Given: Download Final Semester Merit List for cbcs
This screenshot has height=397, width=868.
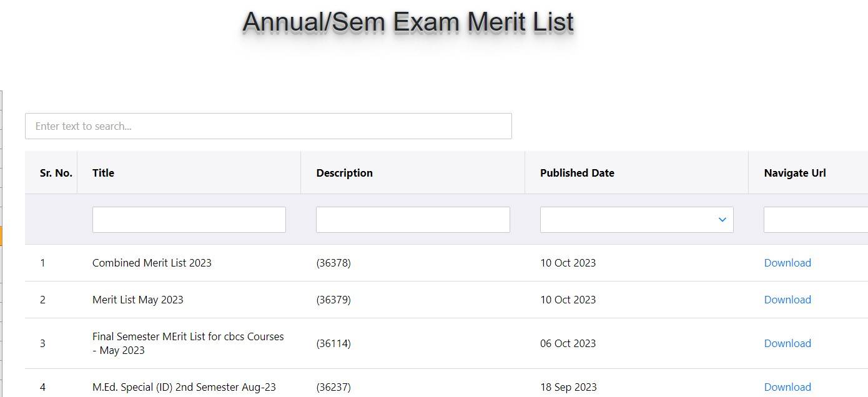Looking at the screenshot, I should pos(787,343).
